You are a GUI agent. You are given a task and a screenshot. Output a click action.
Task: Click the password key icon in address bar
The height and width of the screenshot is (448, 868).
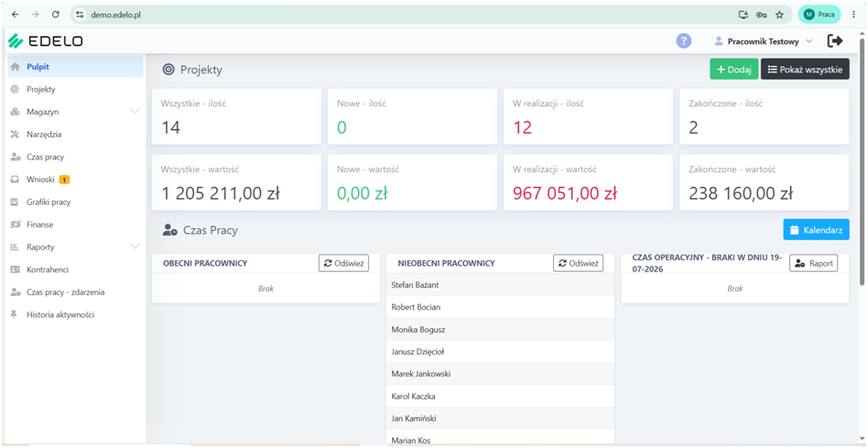coord(761,15)
